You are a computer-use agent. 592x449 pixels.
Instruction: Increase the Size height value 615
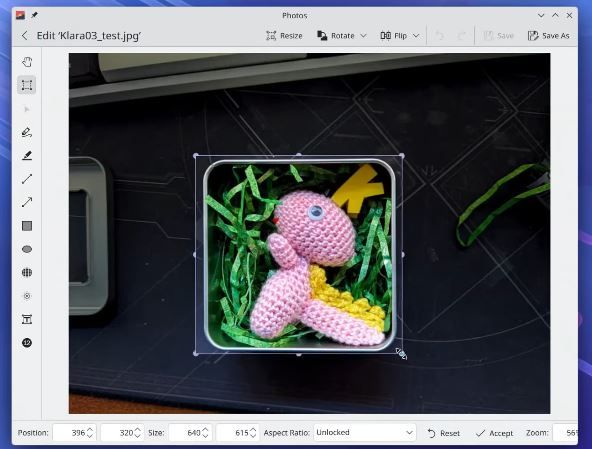[253, 430]
